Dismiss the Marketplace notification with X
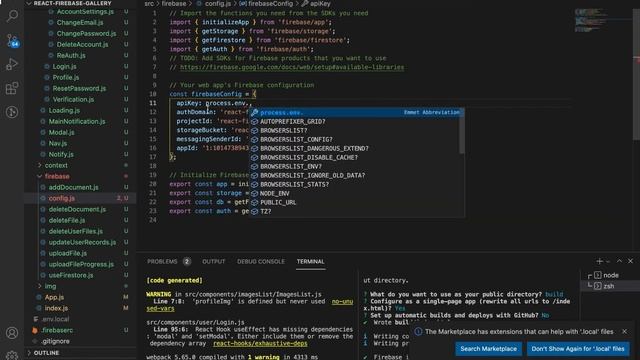This screenshot has height=360, width=640. pos(624,331)
